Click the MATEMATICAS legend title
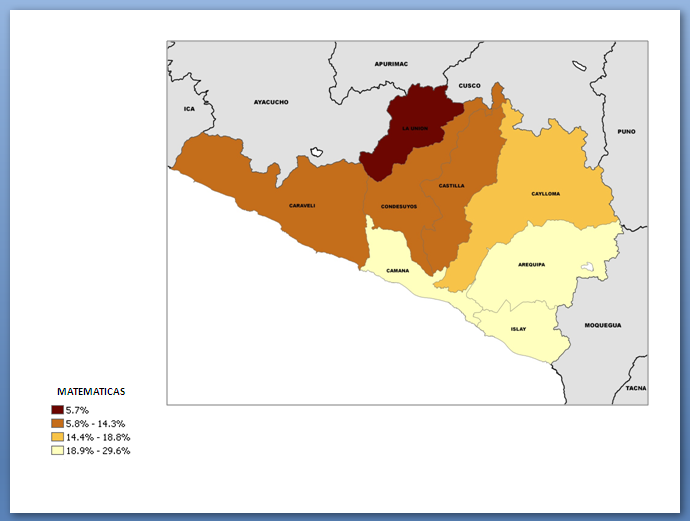 tap(91, 392)
